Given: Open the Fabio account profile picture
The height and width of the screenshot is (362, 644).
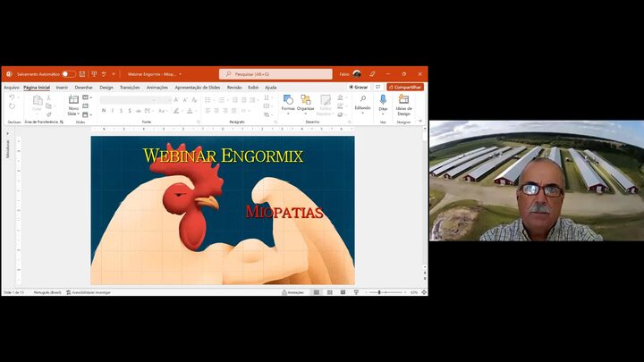Looking at the screenshot, I should pyautogui.click(x=357, y=74).
